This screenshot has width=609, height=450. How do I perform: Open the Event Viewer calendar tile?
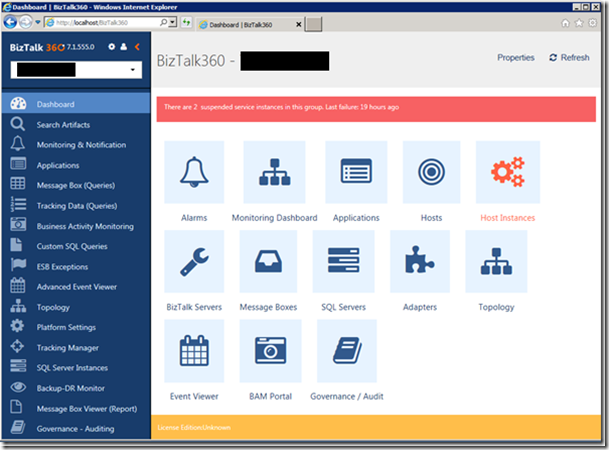[194, 351]
